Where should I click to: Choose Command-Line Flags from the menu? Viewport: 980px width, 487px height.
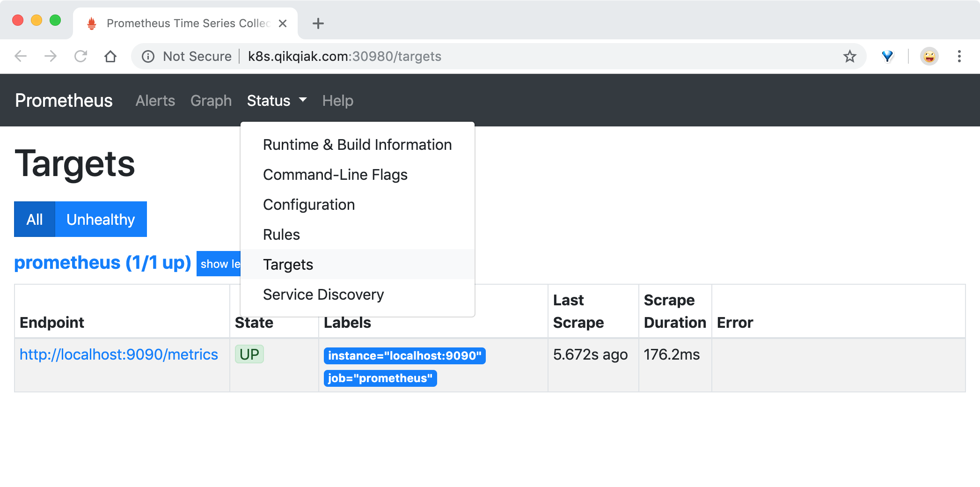tap(358, 175)
